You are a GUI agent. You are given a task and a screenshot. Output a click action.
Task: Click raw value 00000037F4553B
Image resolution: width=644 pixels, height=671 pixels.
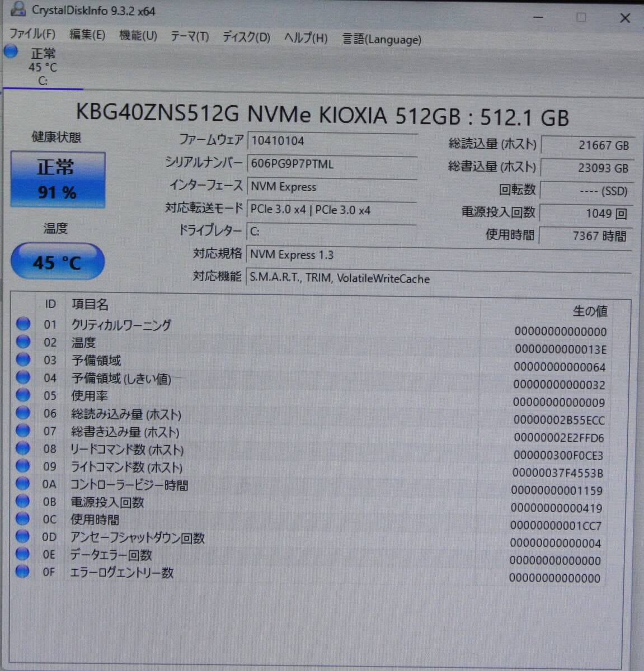point(558,473)
